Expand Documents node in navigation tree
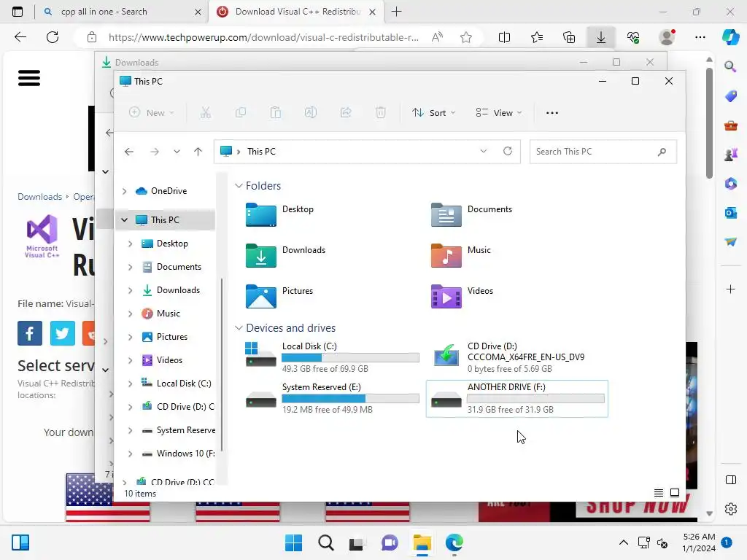 pyautogui.click(x=130, y=267)
